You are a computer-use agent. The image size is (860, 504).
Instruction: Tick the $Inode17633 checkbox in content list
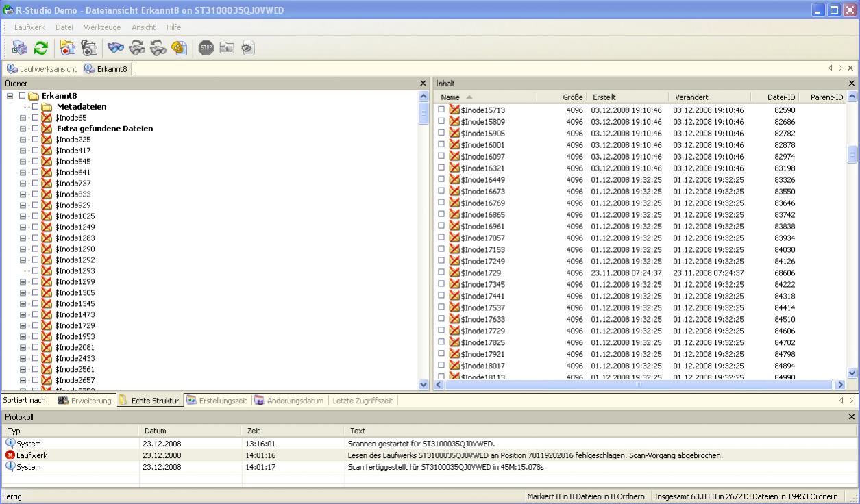pyautogui.click(x=442, y=319)
